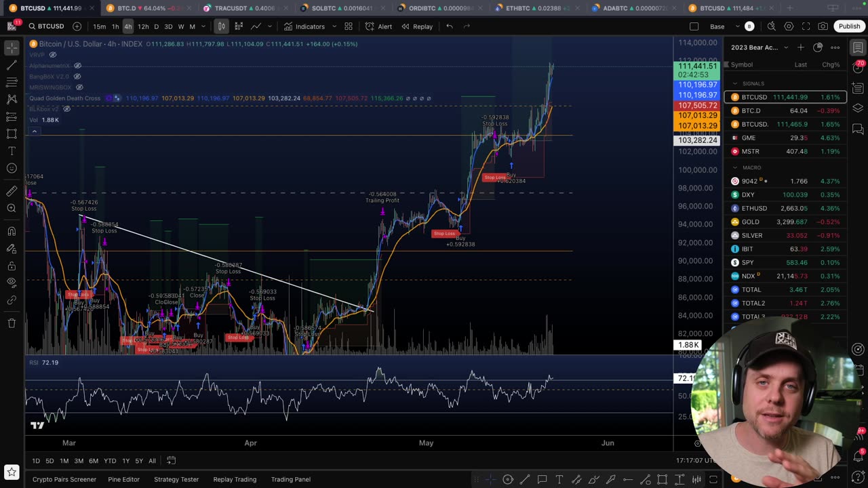Image resolution: width=868 pixels, height=488 pixels.
Task: Select GOLD row in watchlist
Action: click(785, 222)
